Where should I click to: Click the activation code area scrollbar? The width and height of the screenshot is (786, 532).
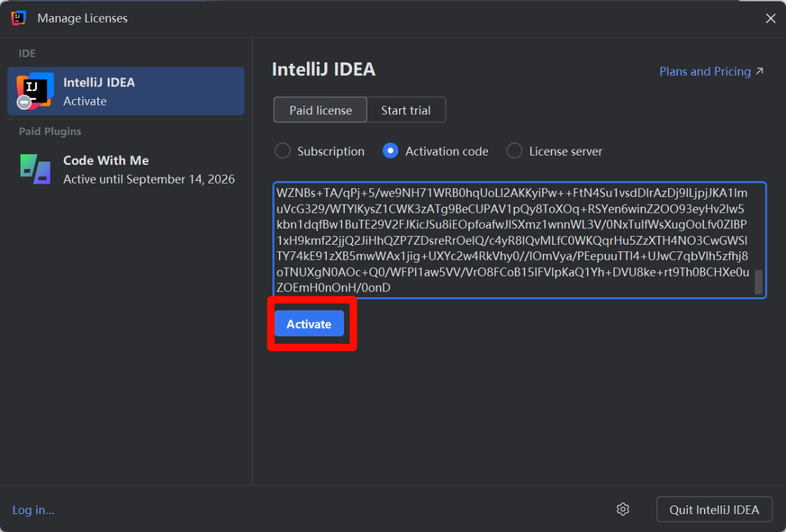(x=759, y=282)
